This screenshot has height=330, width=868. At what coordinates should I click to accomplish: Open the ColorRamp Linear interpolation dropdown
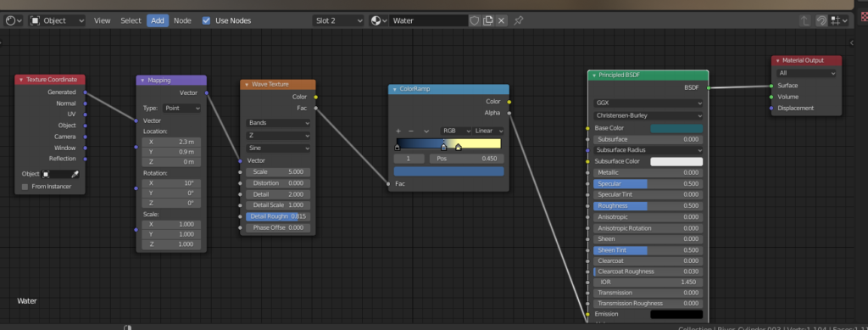click(x=489, y=131)
